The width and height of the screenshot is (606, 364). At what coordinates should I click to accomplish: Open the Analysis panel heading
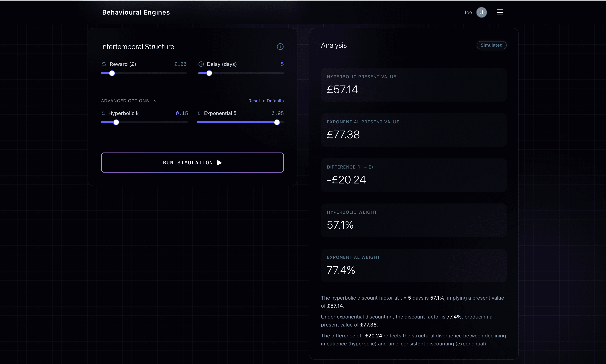pos(334,45)
